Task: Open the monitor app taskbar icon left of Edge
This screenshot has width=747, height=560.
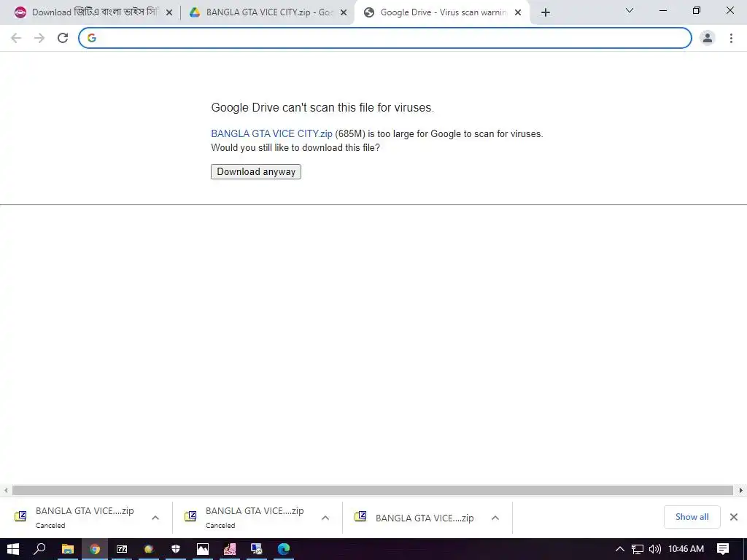Action: pyautogui.click(x=256, y=549)
